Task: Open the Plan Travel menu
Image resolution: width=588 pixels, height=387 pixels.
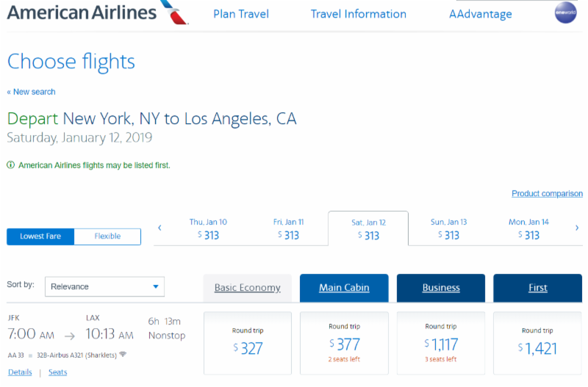Action: coord(241,14)
